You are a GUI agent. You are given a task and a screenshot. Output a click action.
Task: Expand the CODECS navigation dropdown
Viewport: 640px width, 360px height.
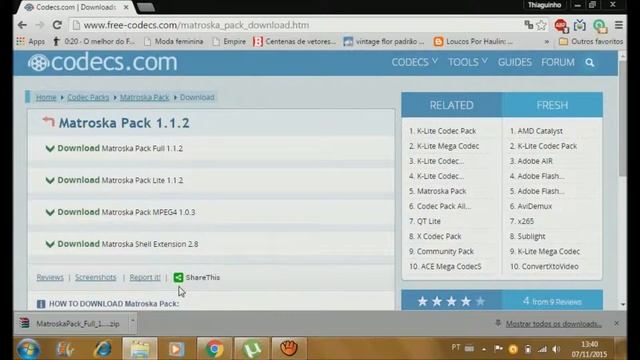click(x=414, y=62)
